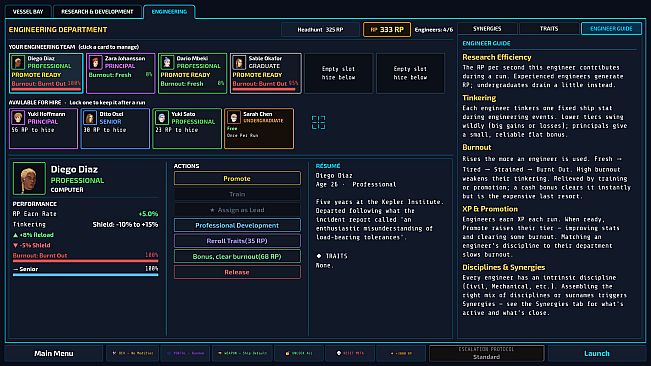The width and height of the screenshot is (651, 366).
Task: Click the Research Efficiency guide heading
Action: (497, 57)
